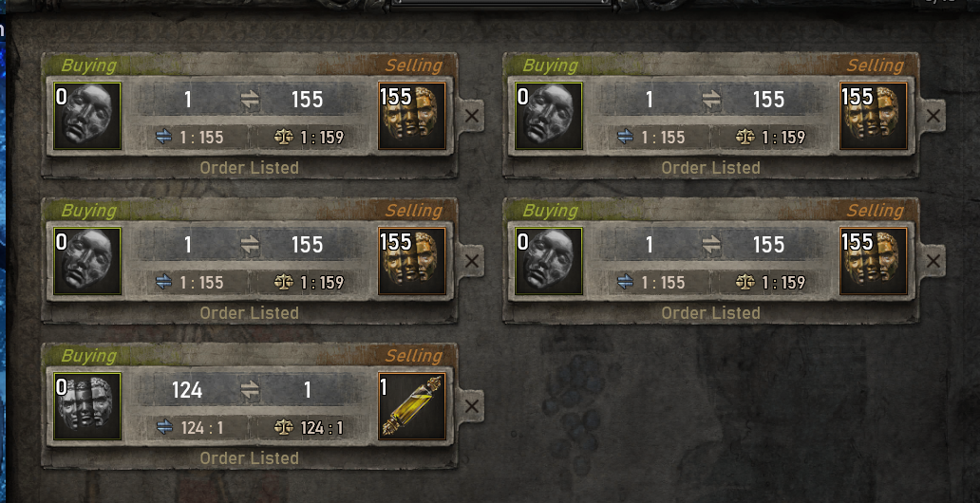The height and width of the screenshot is (503, 980).
Task: Click swap arrows between 124 and 1
Action: point(250,390)
